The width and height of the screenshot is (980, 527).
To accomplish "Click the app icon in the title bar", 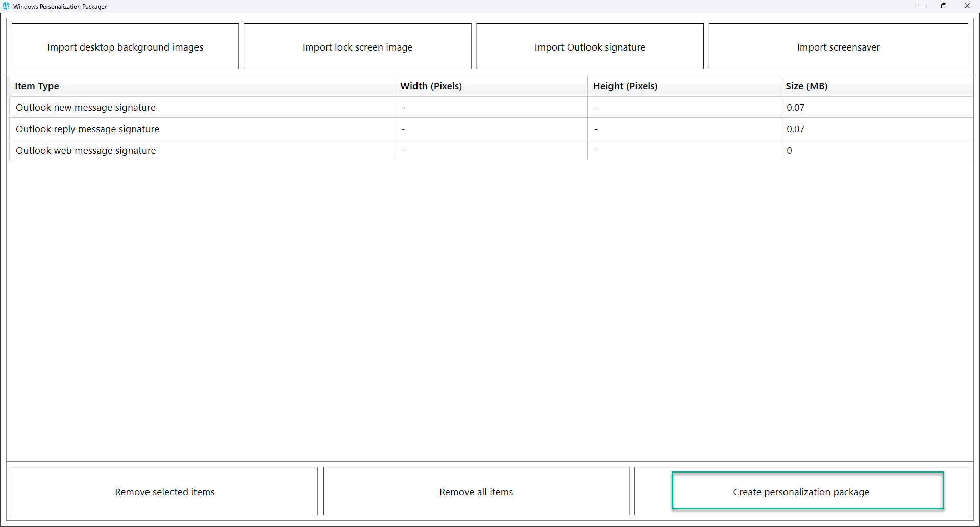I will point(6,6).
